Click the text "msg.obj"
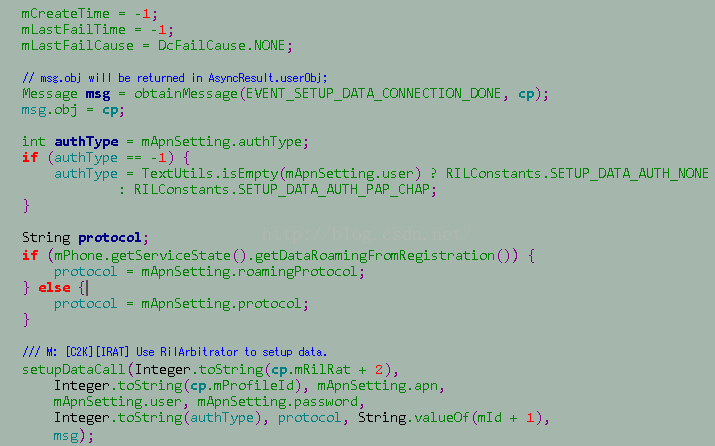 click(x=49, y=110)
